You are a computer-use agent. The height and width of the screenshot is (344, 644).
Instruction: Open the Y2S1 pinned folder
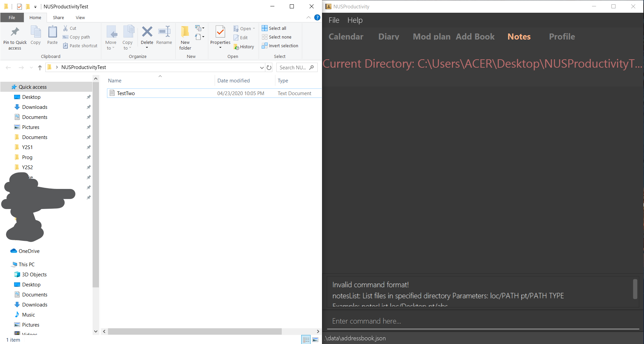[28, 147]
